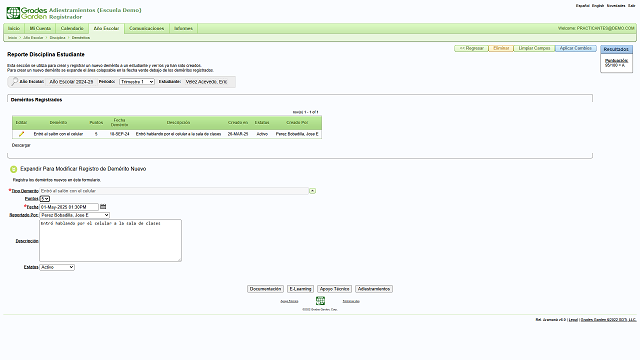Open the Puntos dropdown
The height and width of the screenshot is (360, 640).
pyautogui.click(x=44, y=199)
